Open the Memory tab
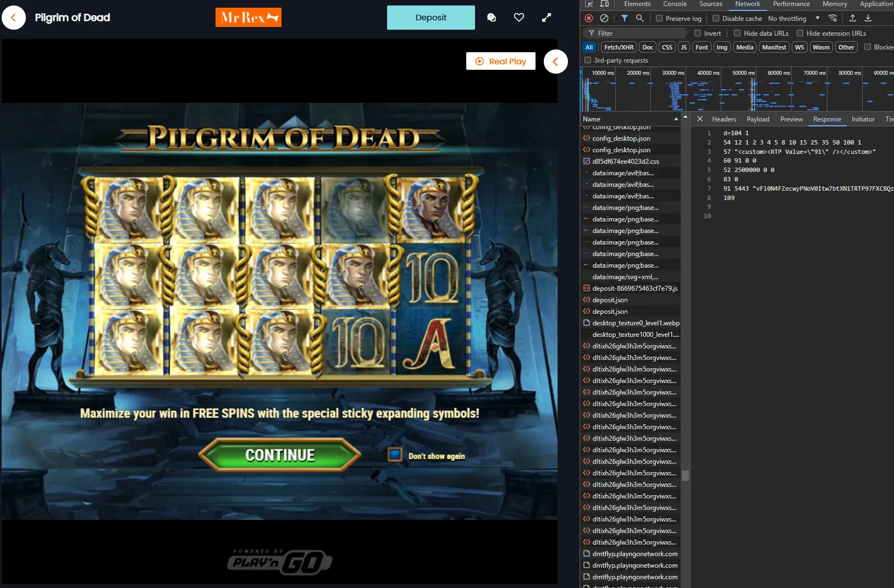This screenshot has height=588, width=894. point(835,4)
